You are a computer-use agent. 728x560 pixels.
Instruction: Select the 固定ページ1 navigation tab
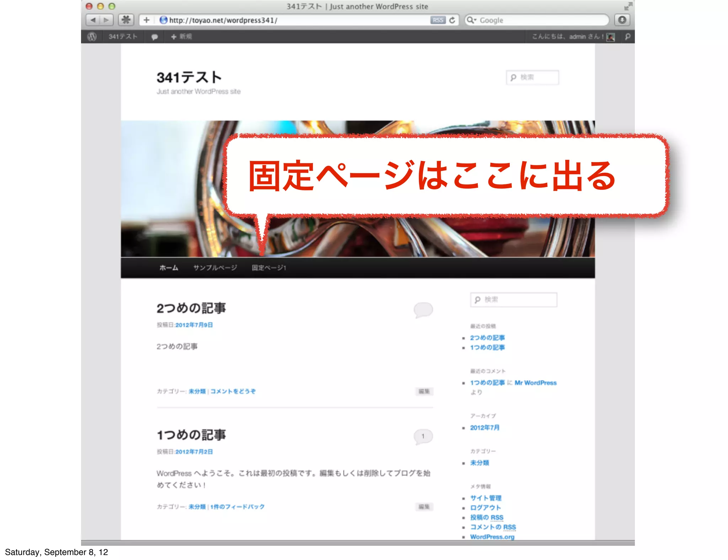coord(269,268)
